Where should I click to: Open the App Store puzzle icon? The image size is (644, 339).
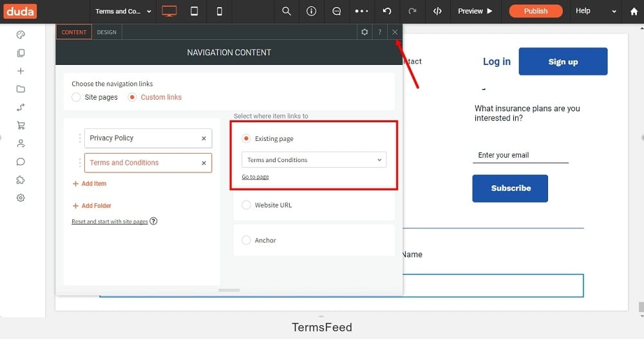(x=21, y=179)
